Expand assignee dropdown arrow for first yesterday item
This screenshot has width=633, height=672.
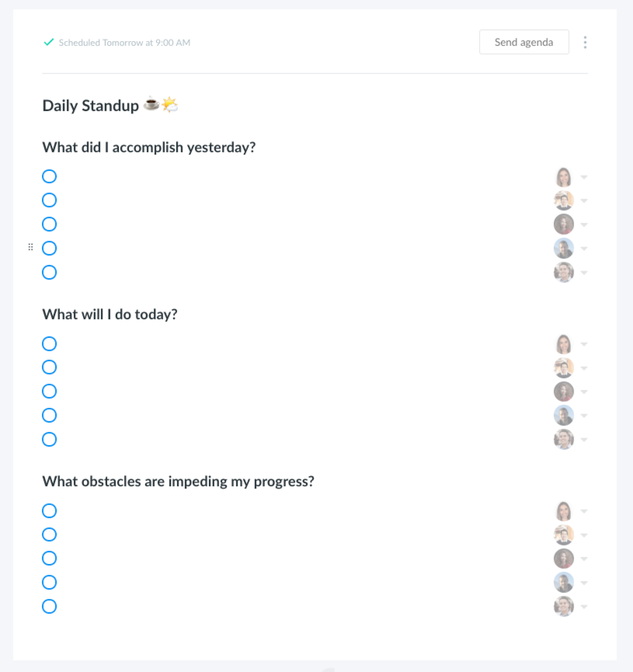tap(584, 177)
